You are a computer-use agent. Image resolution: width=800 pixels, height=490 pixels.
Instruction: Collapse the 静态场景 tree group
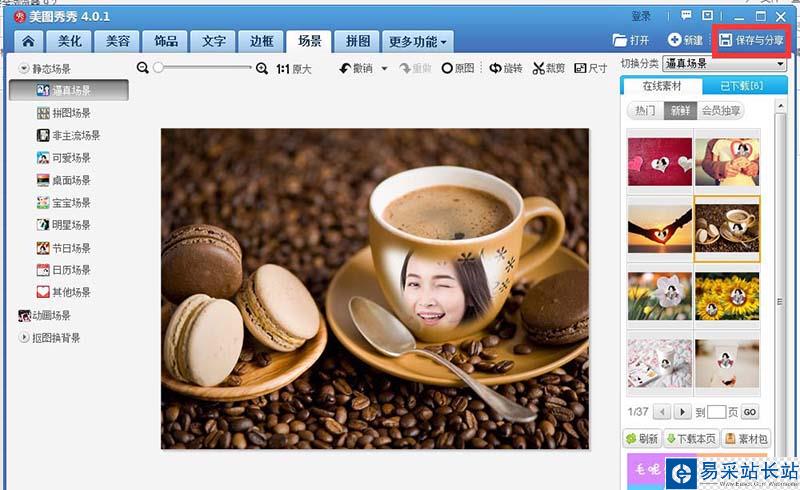[23, 68]
